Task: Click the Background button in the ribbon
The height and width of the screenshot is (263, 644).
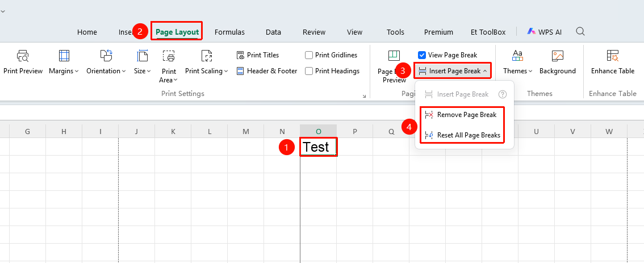Action: [x=557, y=62]
